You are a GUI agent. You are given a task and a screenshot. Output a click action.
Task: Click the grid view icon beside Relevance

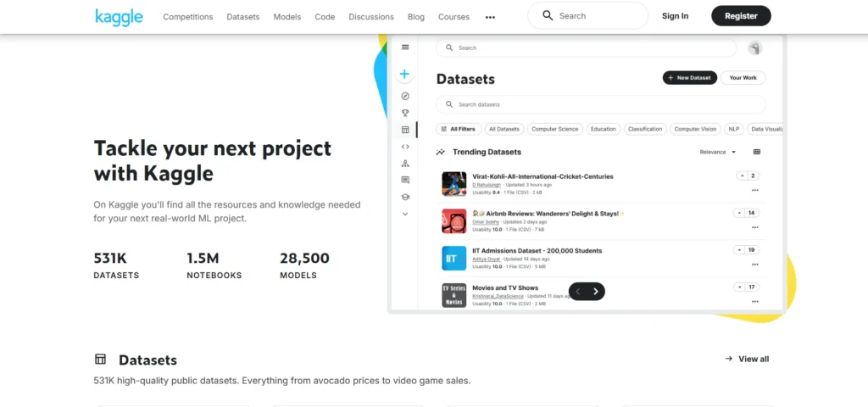(757, 152)
